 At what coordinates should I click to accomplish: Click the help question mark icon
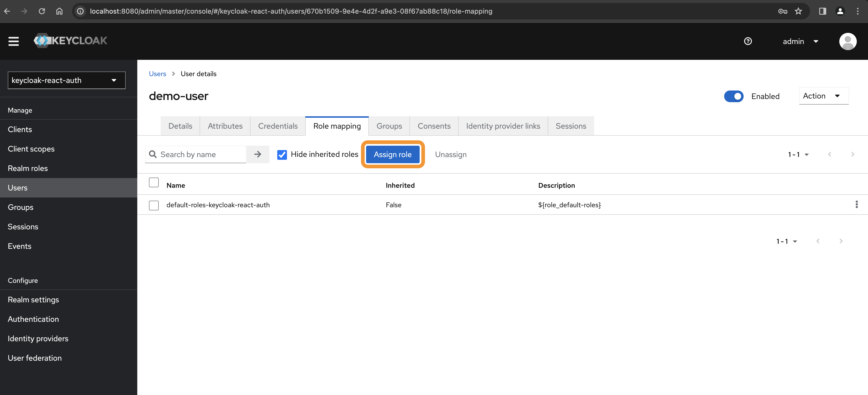[748, 41]
